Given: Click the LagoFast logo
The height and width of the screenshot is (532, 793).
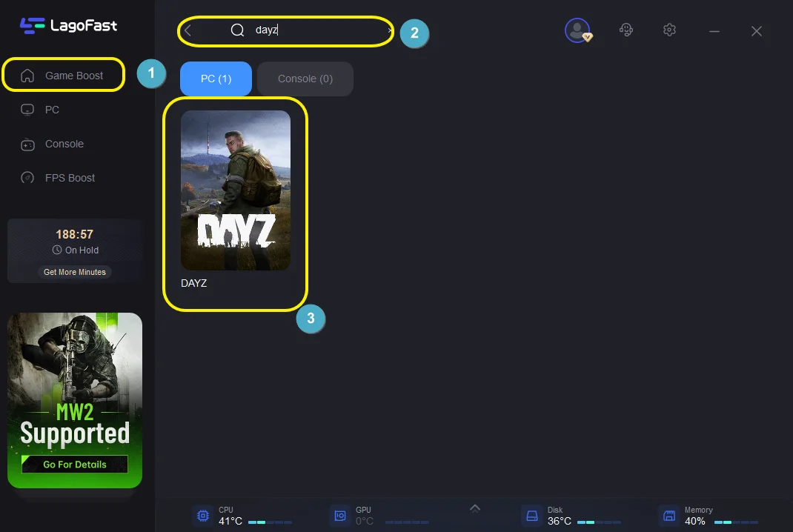Looking at the screenshot, I should 68,26.
